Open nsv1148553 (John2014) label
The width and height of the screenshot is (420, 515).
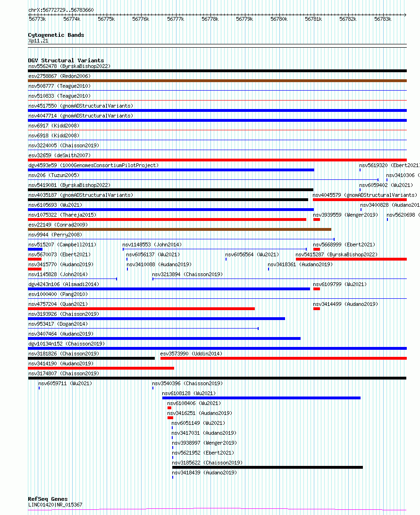tap(152, 245)
